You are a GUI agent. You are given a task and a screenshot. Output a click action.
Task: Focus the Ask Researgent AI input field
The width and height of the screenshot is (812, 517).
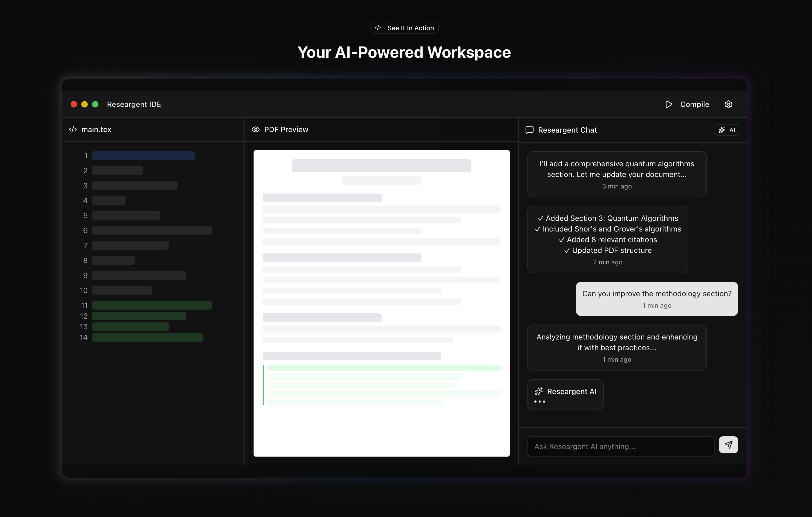pyautogui.click(x=621, y=446)
